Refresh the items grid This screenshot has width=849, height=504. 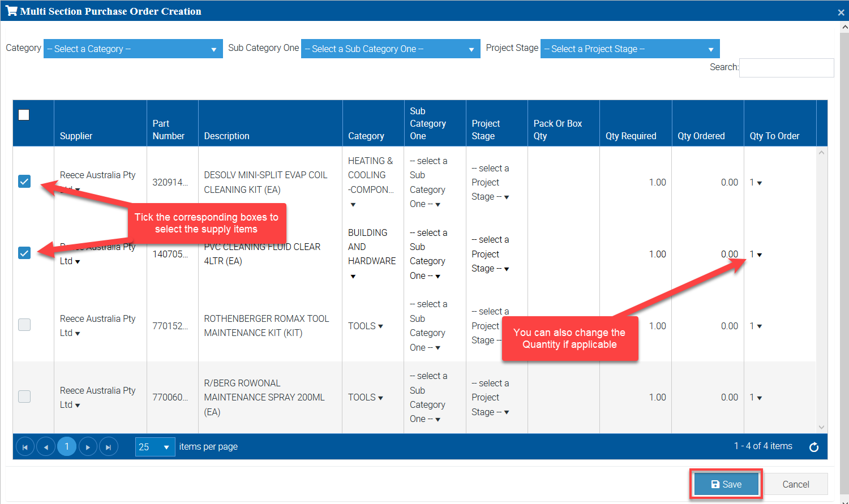[814, 447]
